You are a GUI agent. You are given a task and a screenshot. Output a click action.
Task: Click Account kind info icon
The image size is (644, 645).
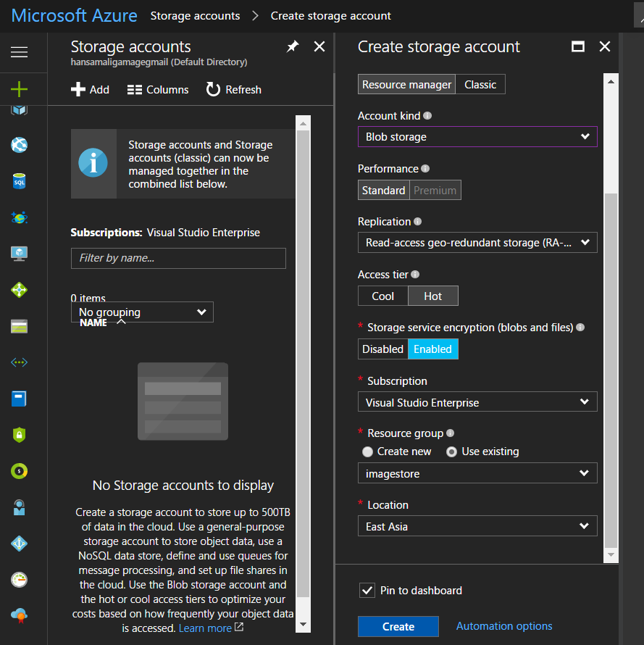pos(427,115)
